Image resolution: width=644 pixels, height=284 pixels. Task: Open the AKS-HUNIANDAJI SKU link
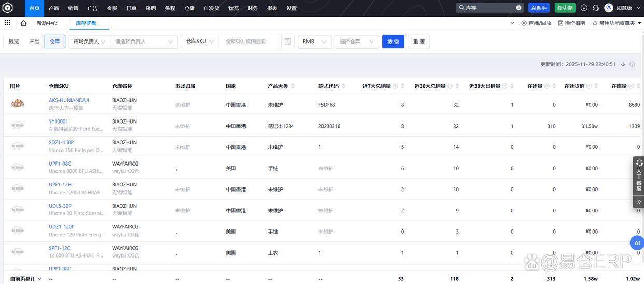click(x=69, y=100)
